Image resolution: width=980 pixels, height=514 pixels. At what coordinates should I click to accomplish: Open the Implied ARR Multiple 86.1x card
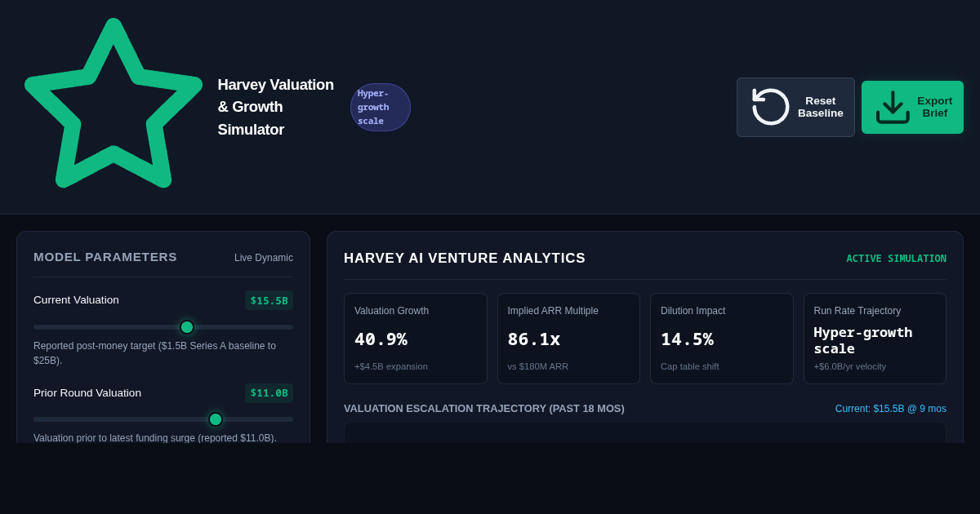coord(568,339)
